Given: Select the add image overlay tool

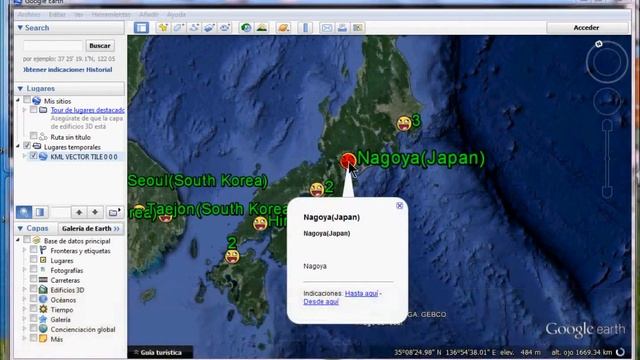Looking at the screenshot, I should pyautogui.click(x=209, y=28).
